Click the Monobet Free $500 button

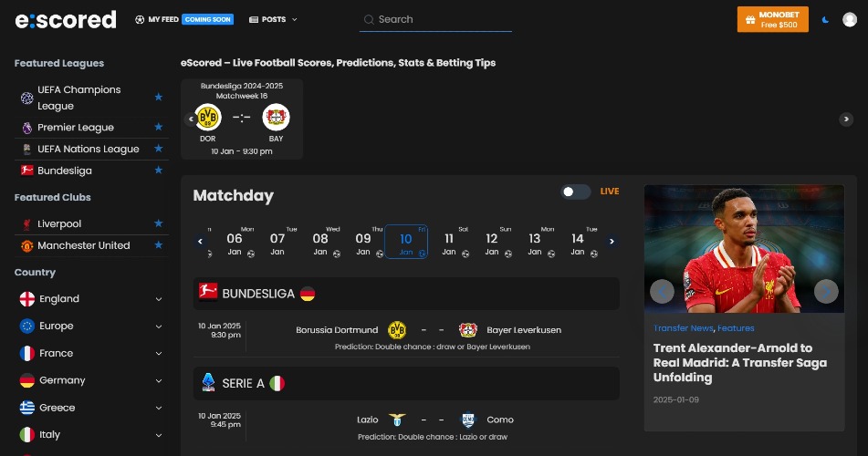coord(772,19)
